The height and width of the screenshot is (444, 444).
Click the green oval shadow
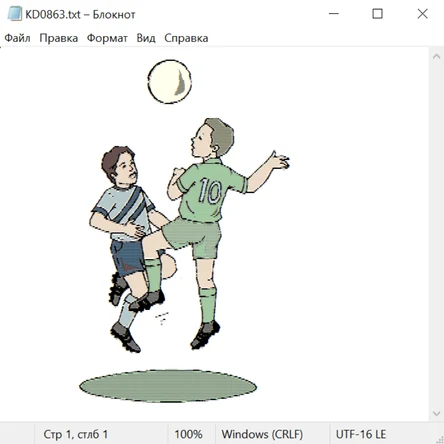(x=168, y=386)
